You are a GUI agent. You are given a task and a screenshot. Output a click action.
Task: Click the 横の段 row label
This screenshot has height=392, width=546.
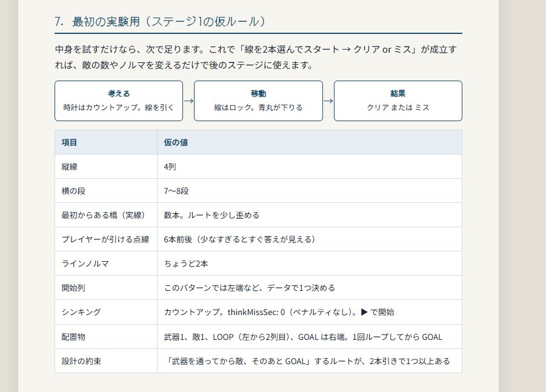coord(73,191)
